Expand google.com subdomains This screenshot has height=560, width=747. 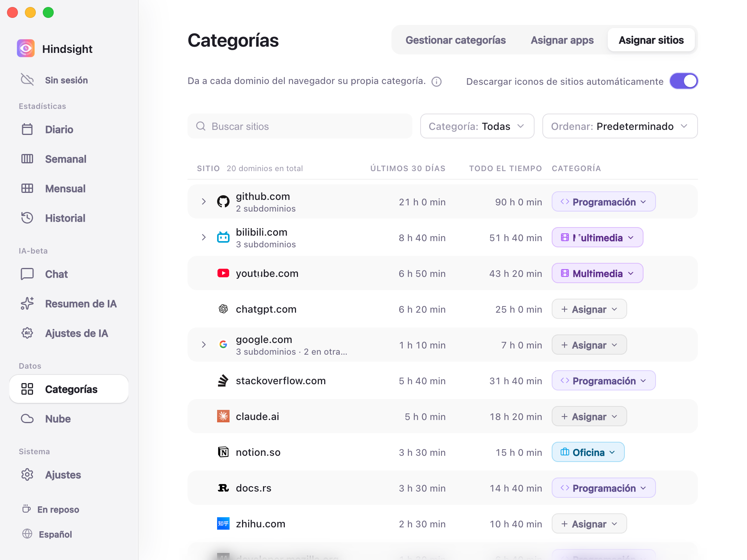(x=204, y=345)
